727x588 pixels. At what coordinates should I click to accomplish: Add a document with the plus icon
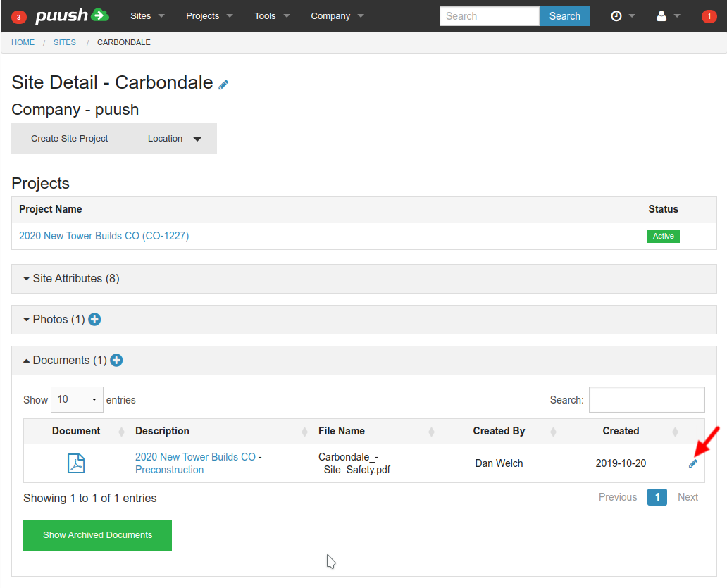[116, 361]
